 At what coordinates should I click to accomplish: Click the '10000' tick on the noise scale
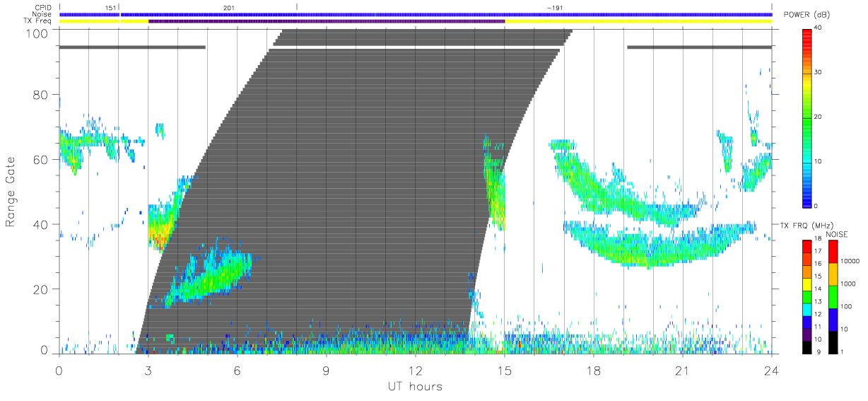point(850,261)
